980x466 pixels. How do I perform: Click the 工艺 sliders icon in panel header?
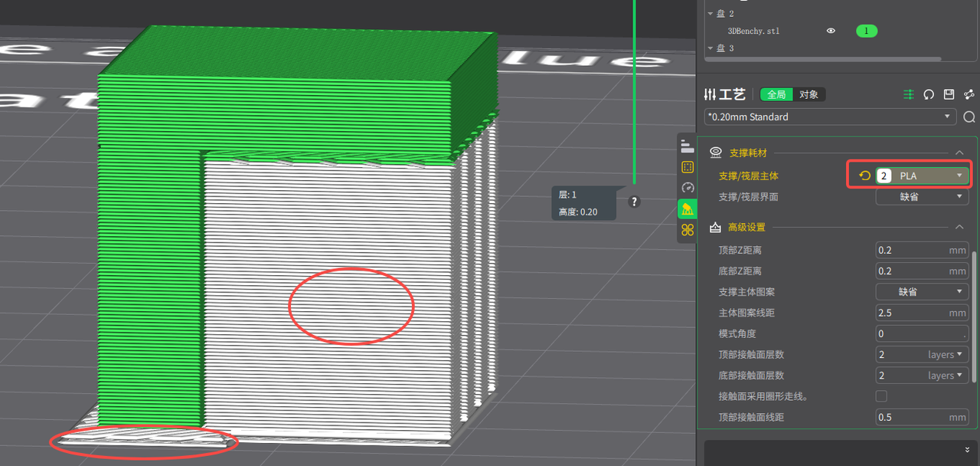coord(710,94)
